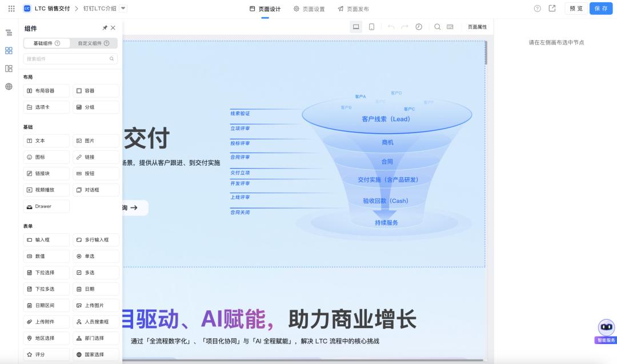
Task: Select desktop laptop view mode
Action: 356,27
